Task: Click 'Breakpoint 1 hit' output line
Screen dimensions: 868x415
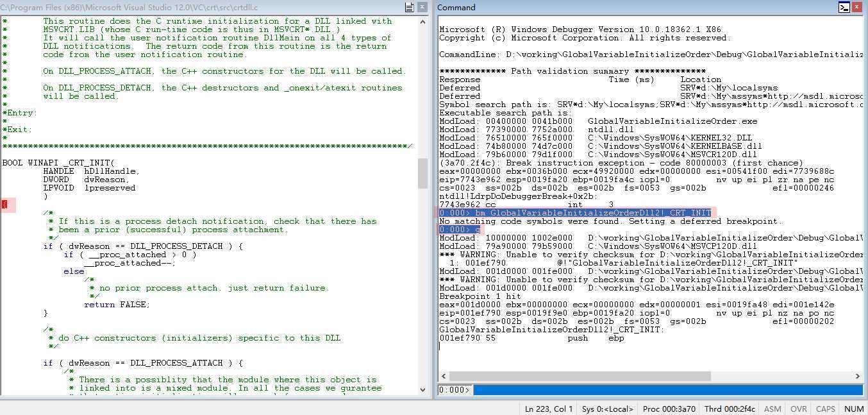Action: (480, 296)
